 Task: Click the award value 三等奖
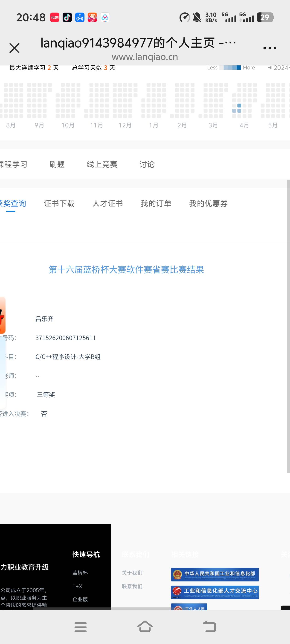pyautogui.click(x=46, y=395)
